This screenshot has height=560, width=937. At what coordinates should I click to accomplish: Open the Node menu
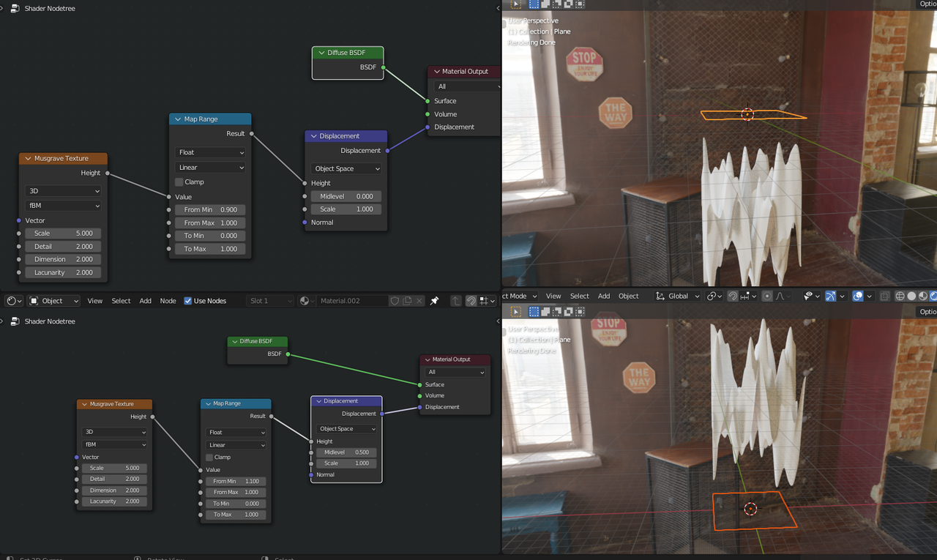tap(168, 301)
